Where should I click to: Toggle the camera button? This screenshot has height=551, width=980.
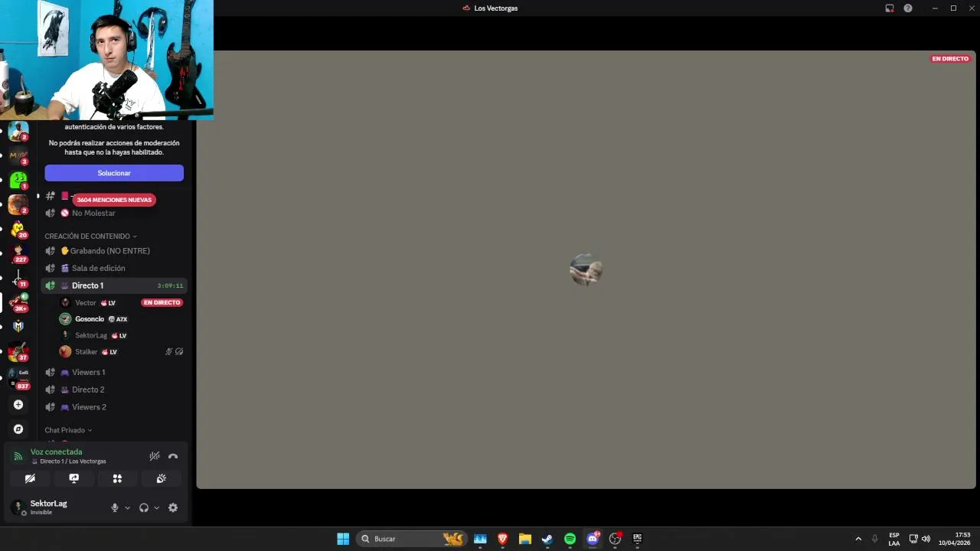[30, 478]
